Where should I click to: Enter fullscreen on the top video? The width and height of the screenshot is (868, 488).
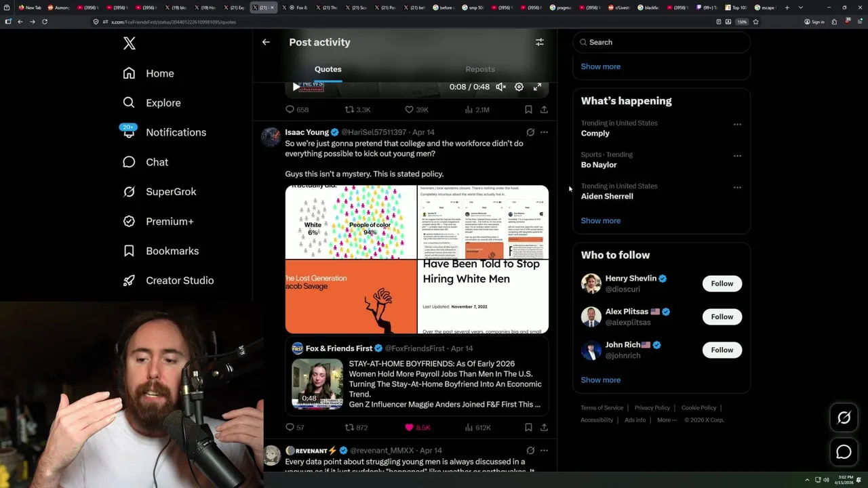click(537, 87)
